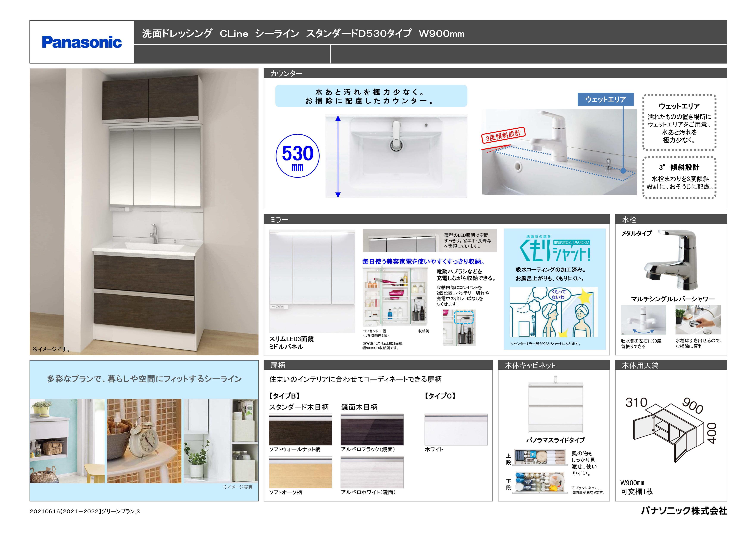Click the カウンター section header

pos(495,73)
